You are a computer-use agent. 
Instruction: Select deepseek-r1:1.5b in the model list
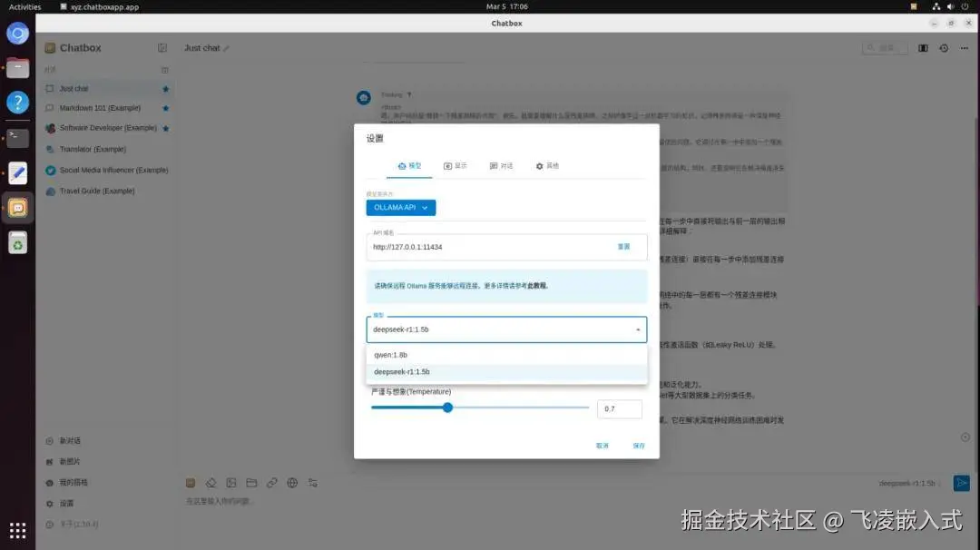[506, 372]
